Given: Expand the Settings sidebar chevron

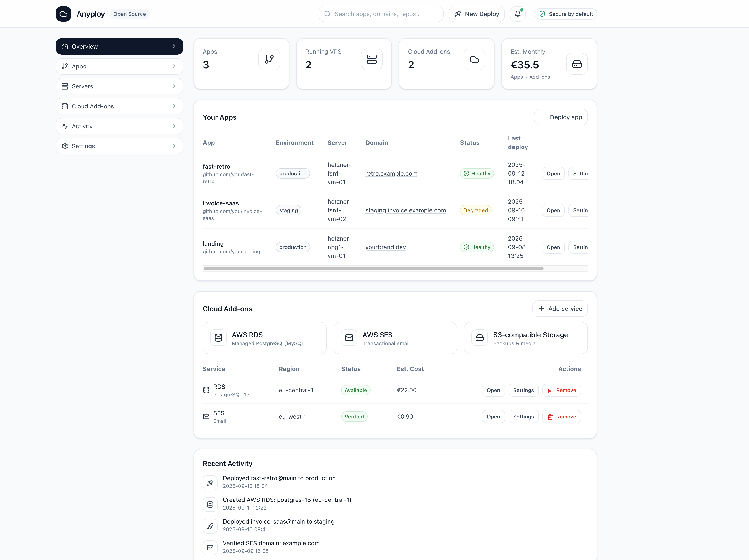Looking at the screenshot, I should (174, 146).
